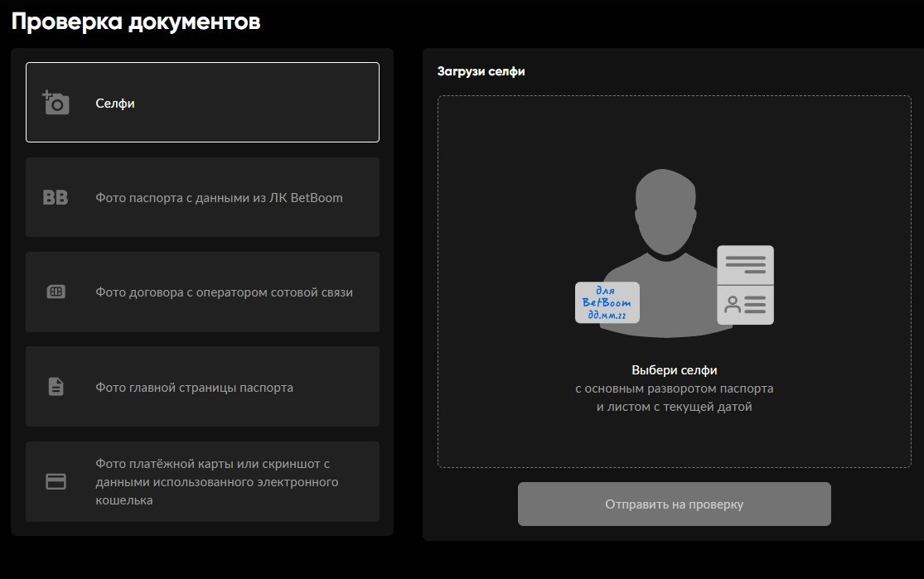This screenshot has height=579, width=924.
Task: Click the handwritten 'для BetBoom' note card
Action: point(607,302)
